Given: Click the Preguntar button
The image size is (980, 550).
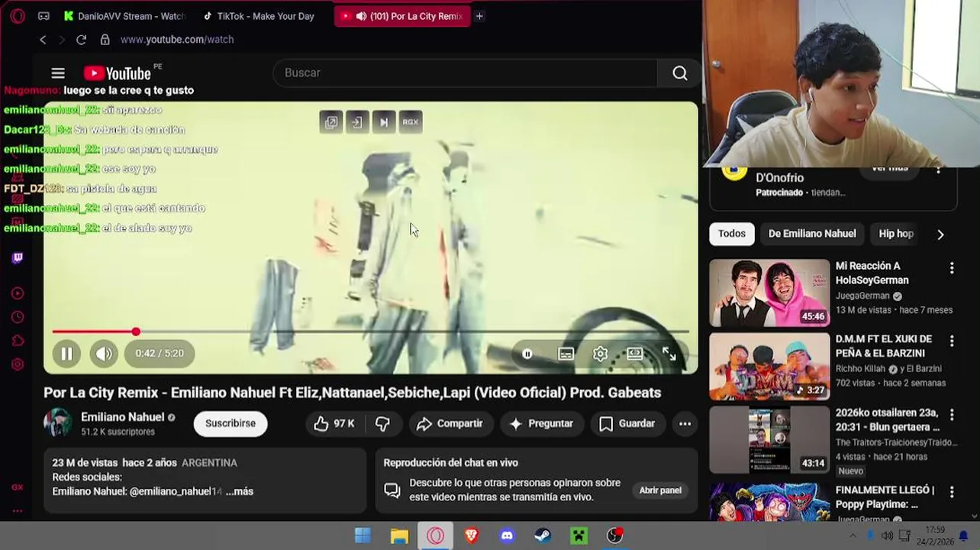Looking at the screenshot, I should click(x=541, y=423).
